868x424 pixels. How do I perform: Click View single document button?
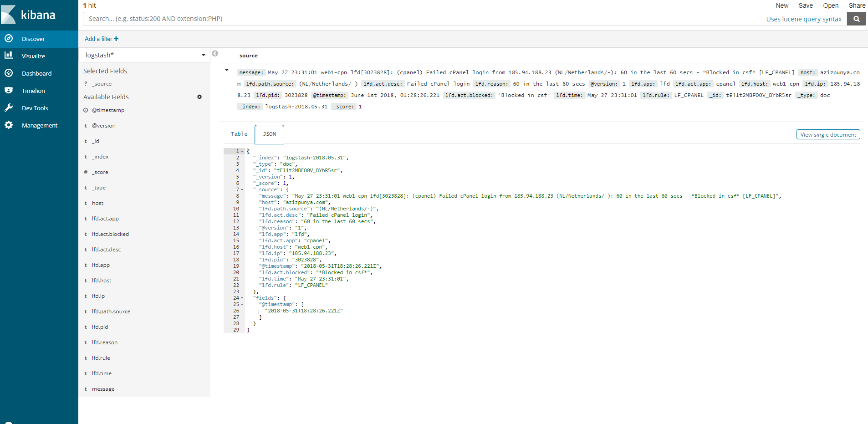tap(828, 134)
